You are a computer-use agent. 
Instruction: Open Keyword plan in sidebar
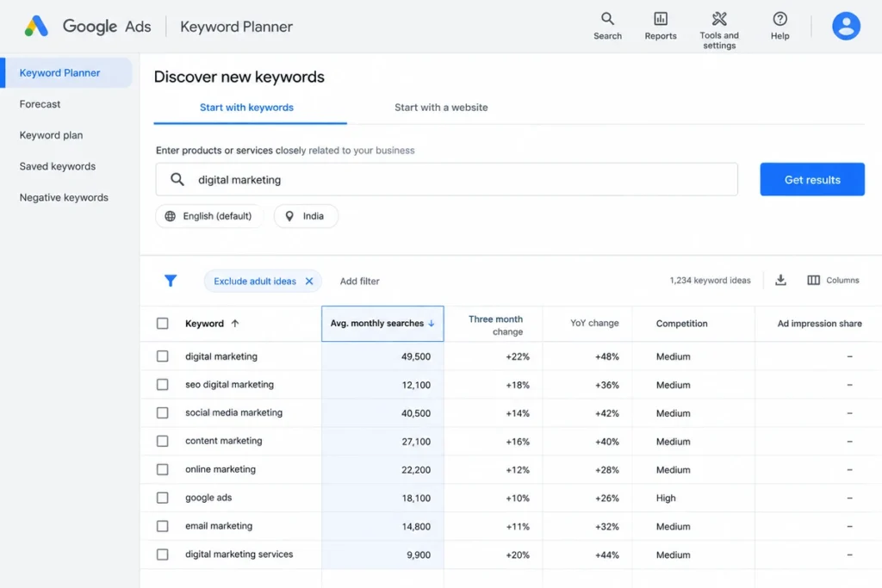[x=51, y=135]
